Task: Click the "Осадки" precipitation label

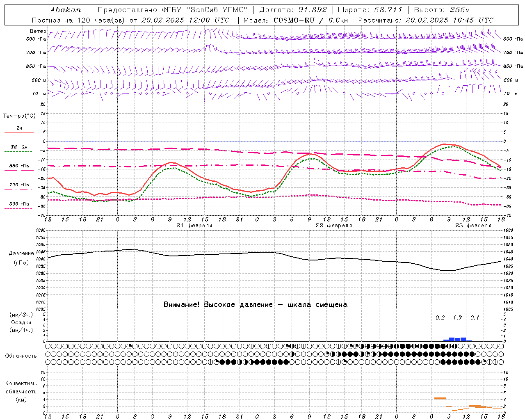Action: [x=21, y=322]
